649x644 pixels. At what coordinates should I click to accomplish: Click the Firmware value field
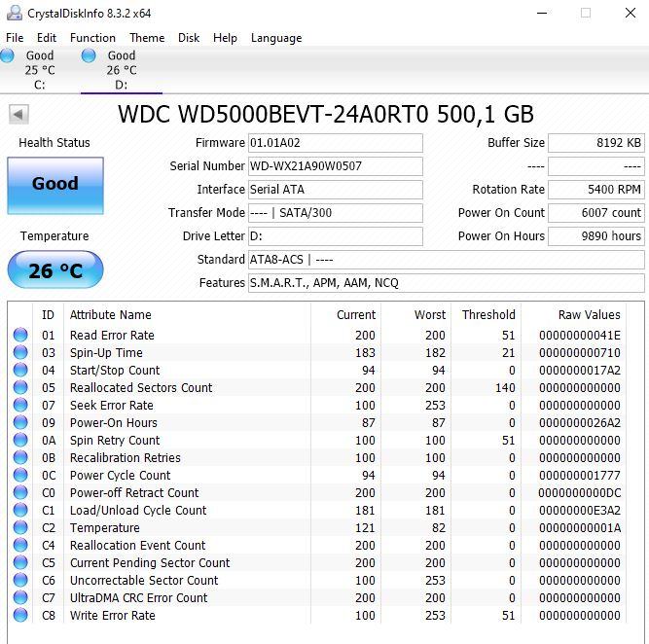point(335,143)
